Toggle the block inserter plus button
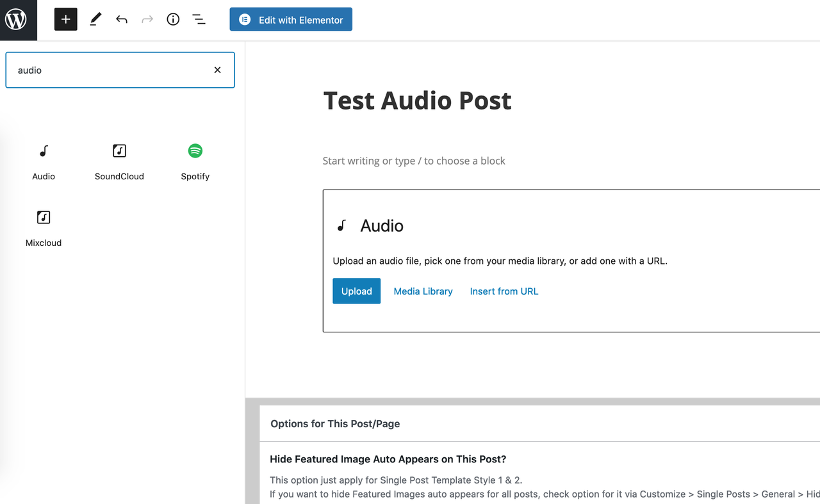The image size is (820, 504). coord(65,19)
